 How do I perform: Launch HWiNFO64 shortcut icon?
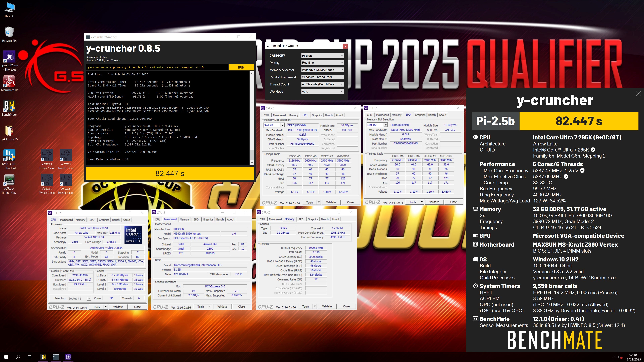[x=9, y=159]
